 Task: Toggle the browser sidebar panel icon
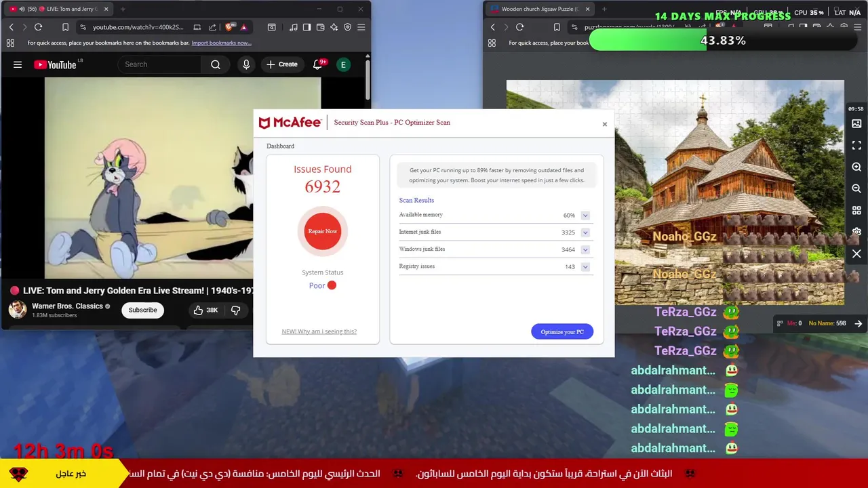307,27
